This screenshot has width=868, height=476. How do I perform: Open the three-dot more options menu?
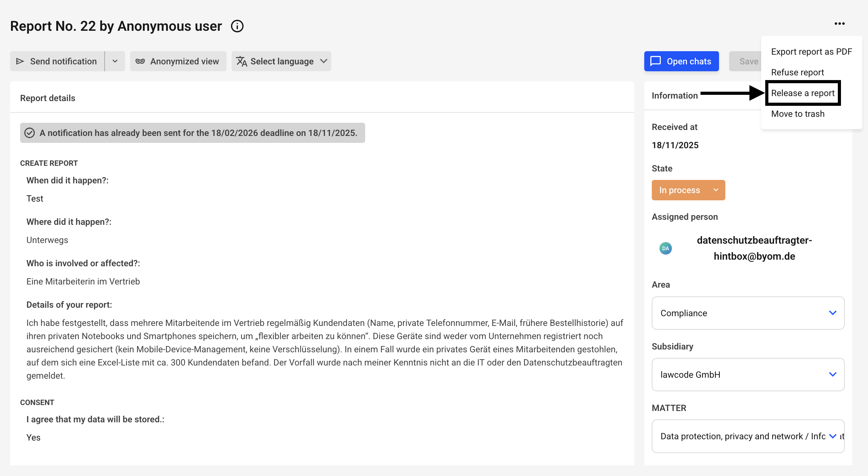tap(839, 24)
